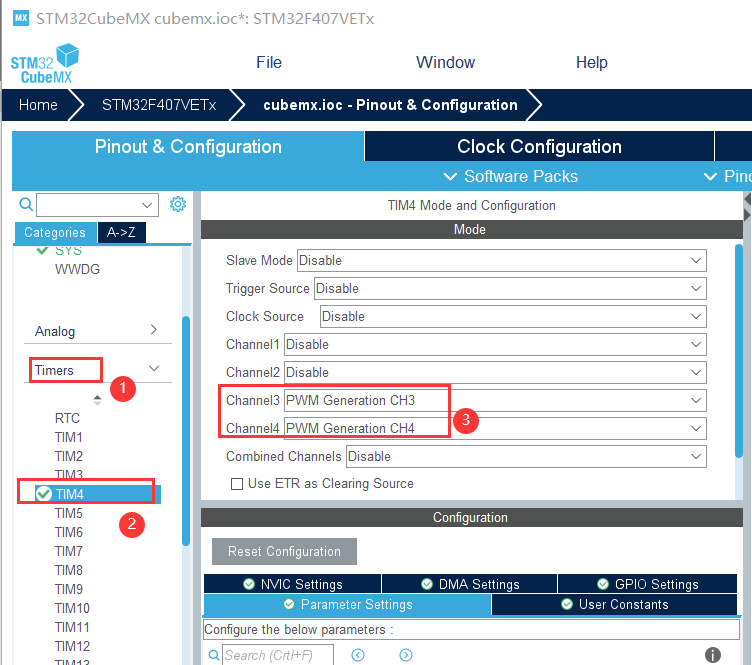Click the magnifier icon in parameter search
The image size is (752, 665).
point(214,655)
